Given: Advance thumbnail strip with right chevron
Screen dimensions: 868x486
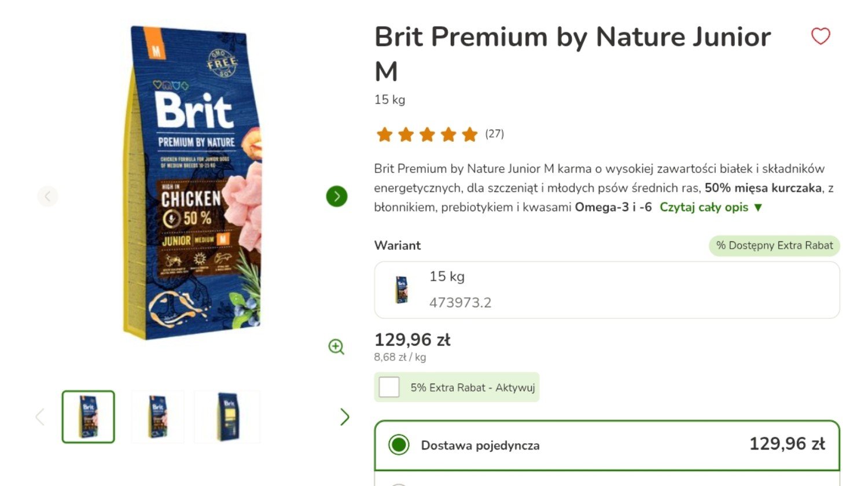Looking at the screenshot, I should coord(344,417).
